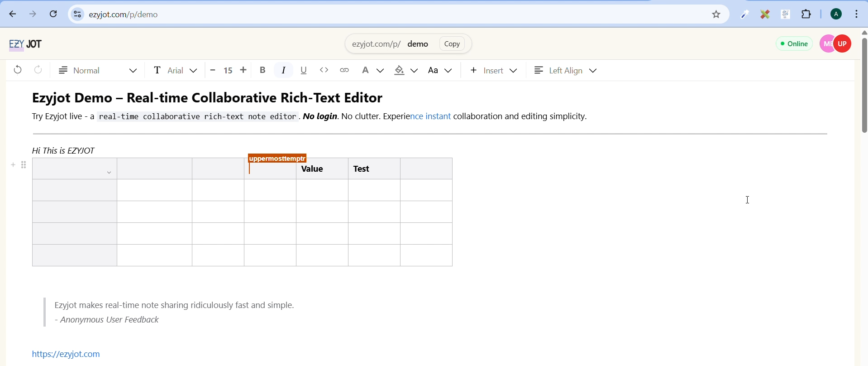Click the Value table cell

pyautogui.click(x=322, y=169)
